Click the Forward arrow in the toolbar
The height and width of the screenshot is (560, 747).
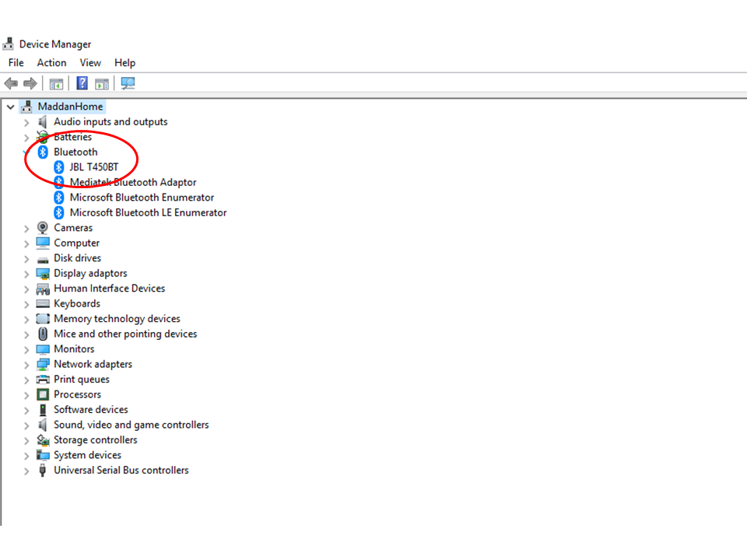coord(30,84)
